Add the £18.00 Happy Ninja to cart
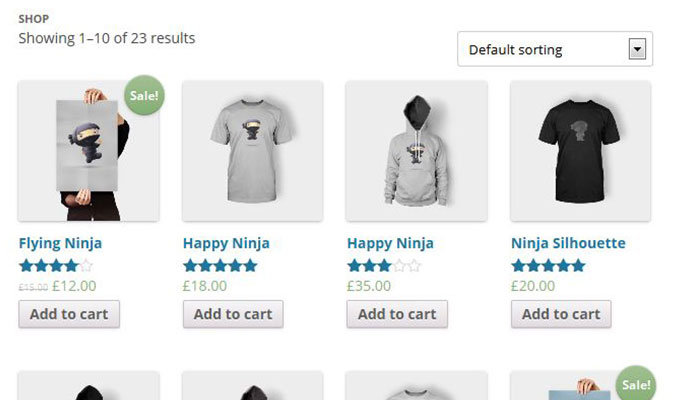Viewport: 700px width, 400px height. tap(233, 314)
